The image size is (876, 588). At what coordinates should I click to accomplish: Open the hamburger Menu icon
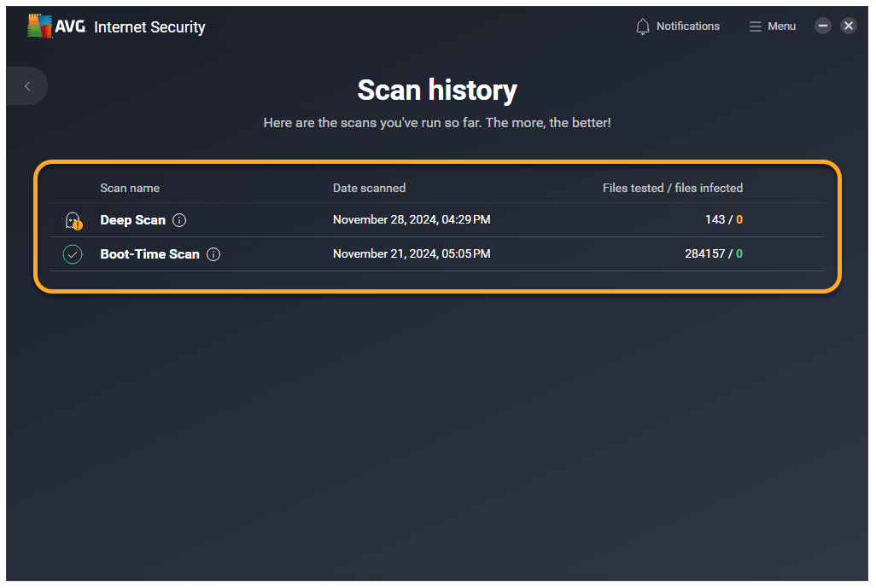click(x=755, y=26)
